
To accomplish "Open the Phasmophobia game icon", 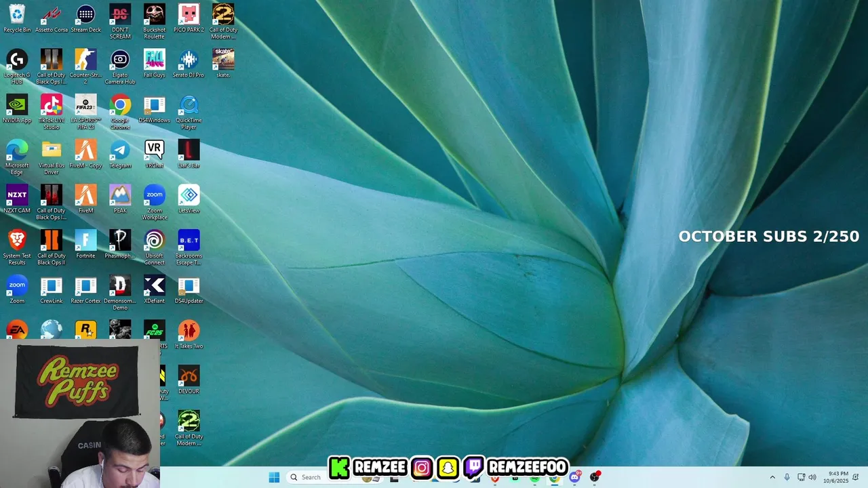I will click(120, 244).
